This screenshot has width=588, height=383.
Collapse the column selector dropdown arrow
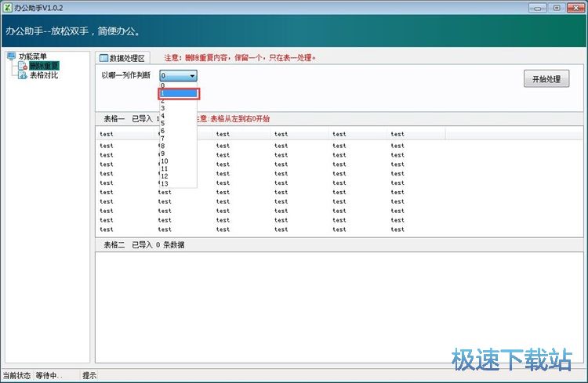click(x=191, y=76)
